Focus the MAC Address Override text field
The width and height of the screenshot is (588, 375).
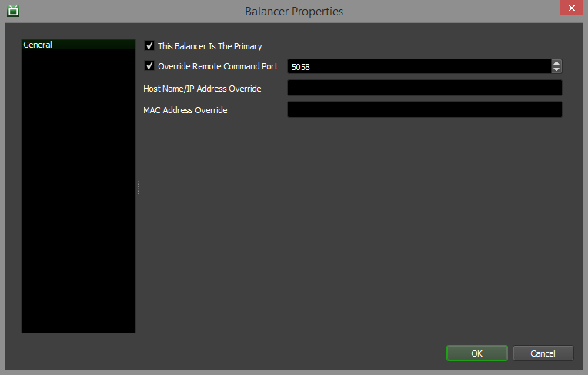[x=424, y=109]
